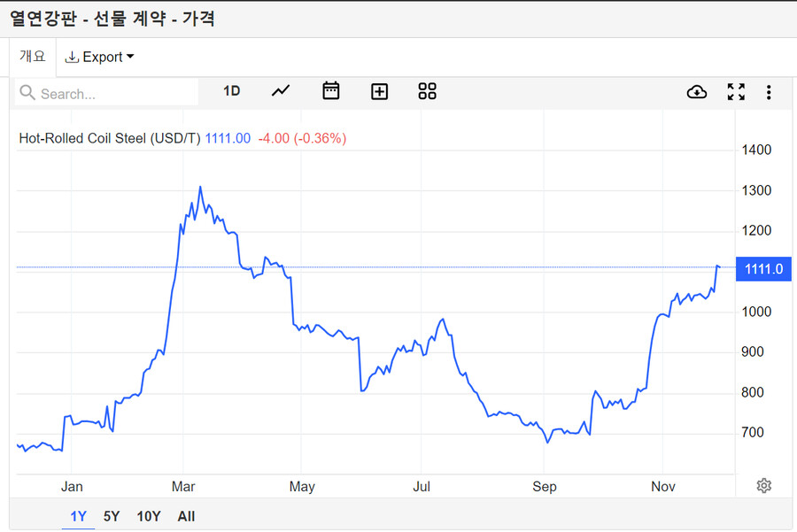Expand the chart to fullscreen icon
This screenshot has height=532, width=797.
coord(736,91)
